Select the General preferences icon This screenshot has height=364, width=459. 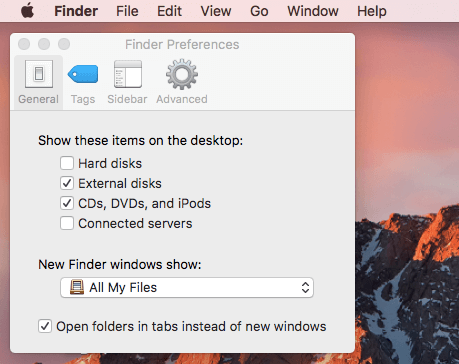(39, 82)
